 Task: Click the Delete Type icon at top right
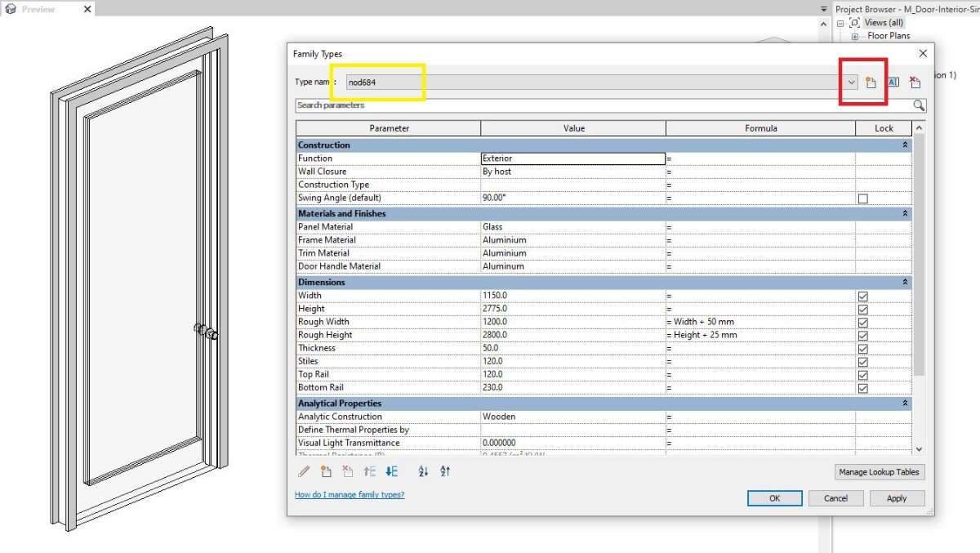point(915,83)
